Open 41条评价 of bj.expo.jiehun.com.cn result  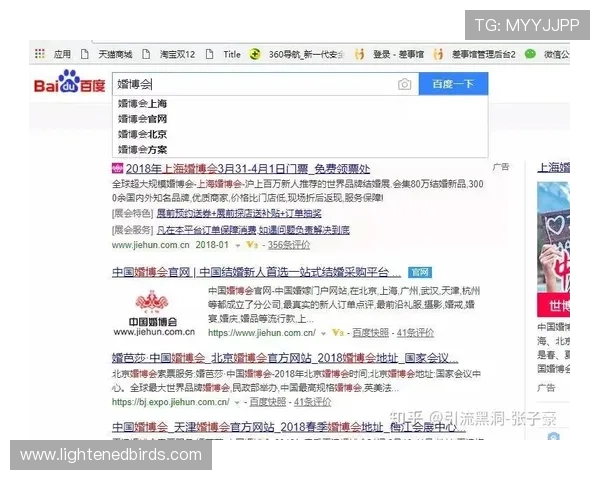pos(312,402)
